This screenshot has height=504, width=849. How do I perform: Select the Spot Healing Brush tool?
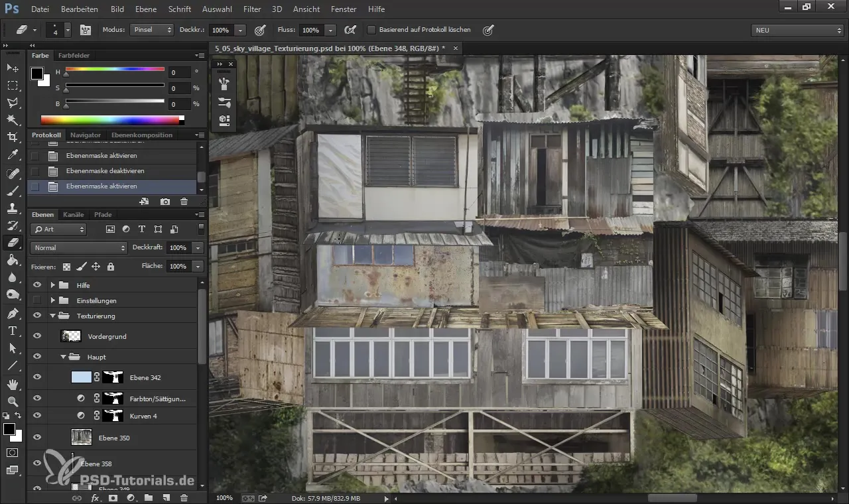point(13,173)
